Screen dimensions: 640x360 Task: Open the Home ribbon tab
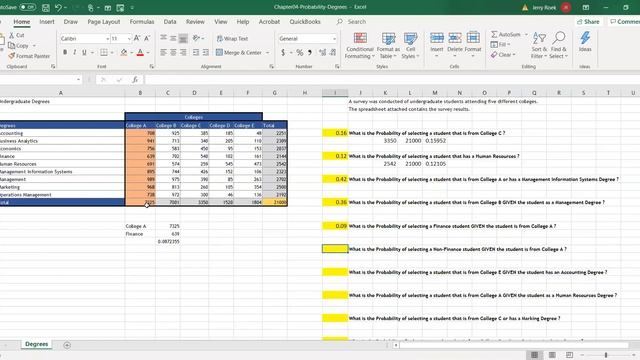coord(22,22)
